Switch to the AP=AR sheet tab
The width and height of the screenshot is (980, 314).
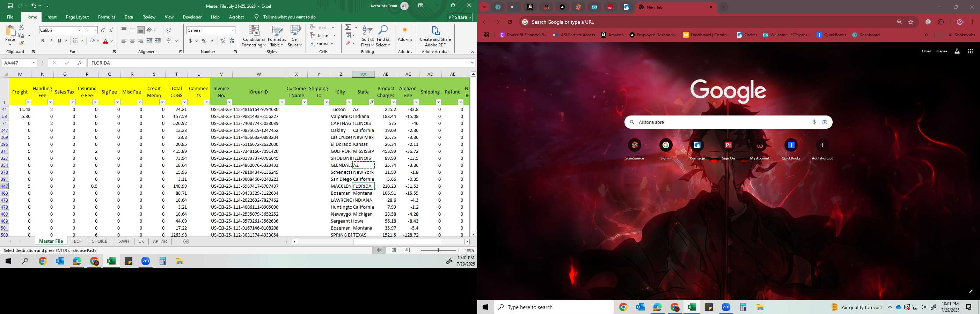click(x=160, y=241)
